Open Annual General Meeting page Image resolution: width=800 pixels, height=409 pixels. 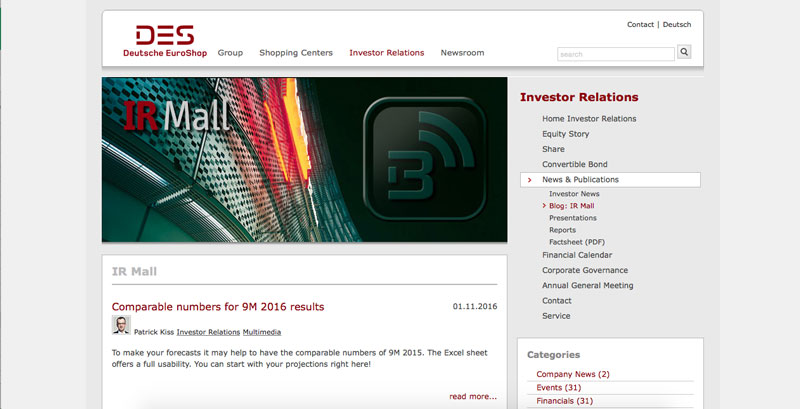[x=587, y=286]
